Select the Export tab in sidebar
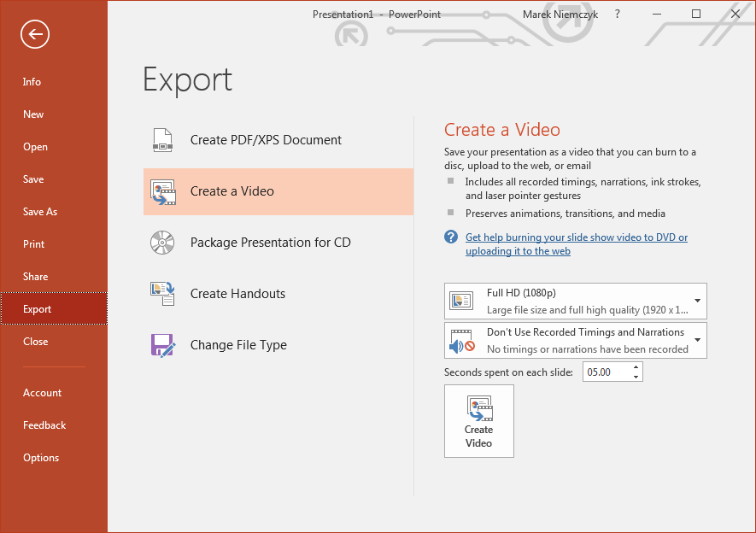This screenshot has height=533, width=756. [54, 308]
